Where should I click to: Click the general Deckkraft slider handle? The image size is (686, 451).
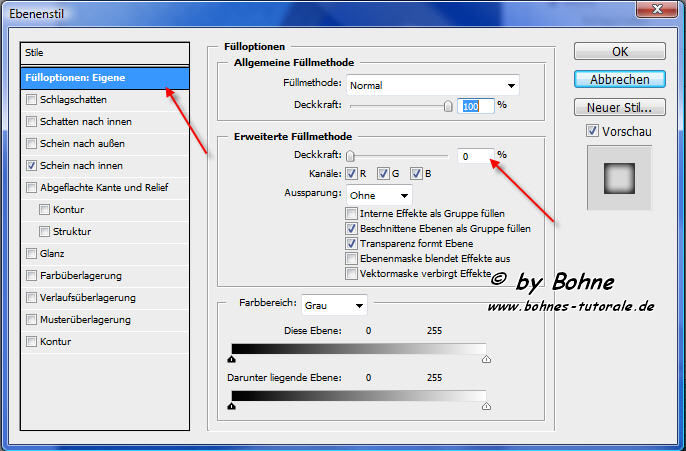coord(448,105)
